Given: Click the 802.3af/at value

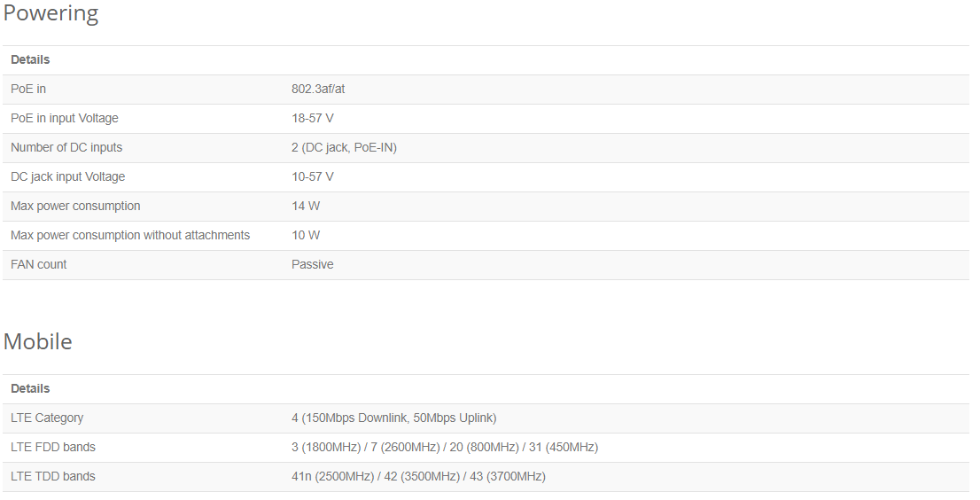Looking at the screenshot, I should [318, 89].
